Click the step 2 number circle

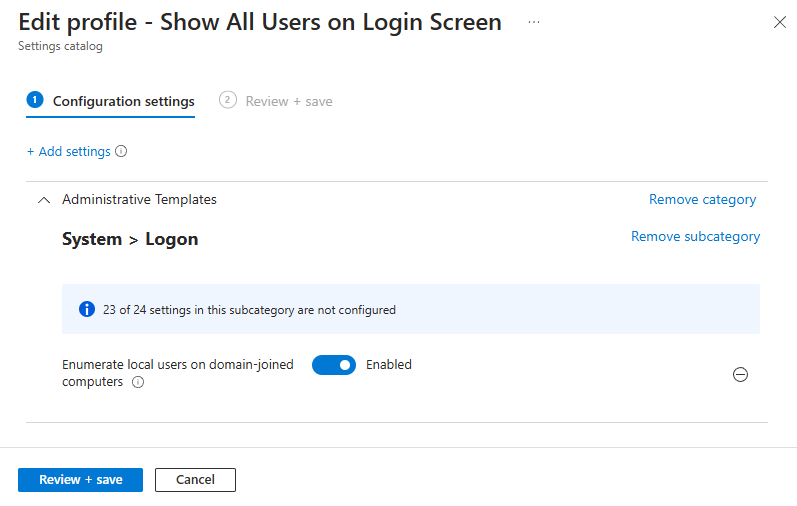(x=228, y=100)
